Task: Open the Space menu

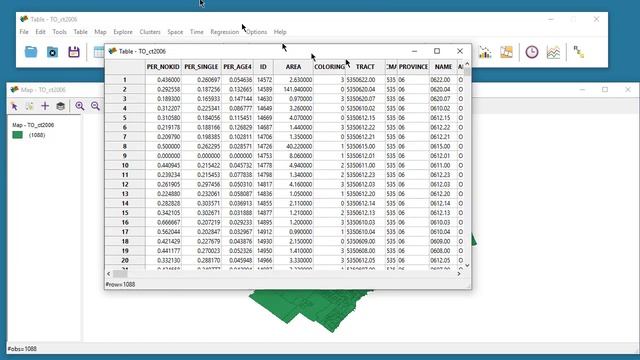Action: tap(175, 32)
